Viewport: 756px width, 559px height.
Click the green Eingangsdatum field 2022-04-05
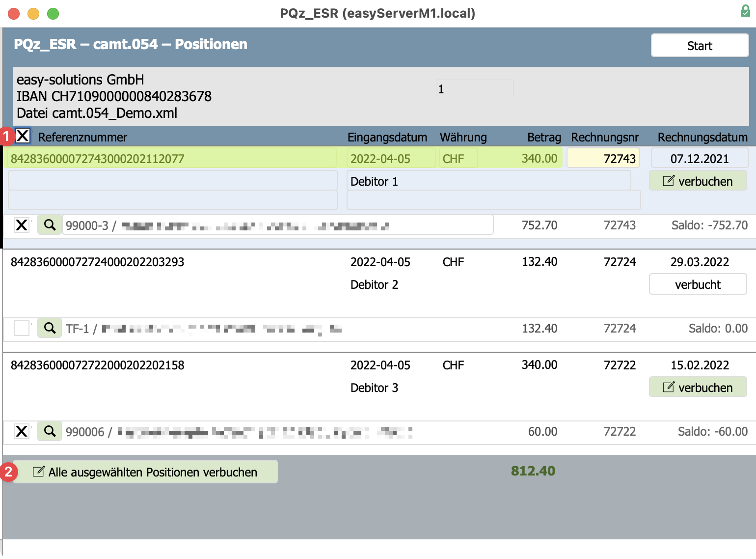pos(391,159)
